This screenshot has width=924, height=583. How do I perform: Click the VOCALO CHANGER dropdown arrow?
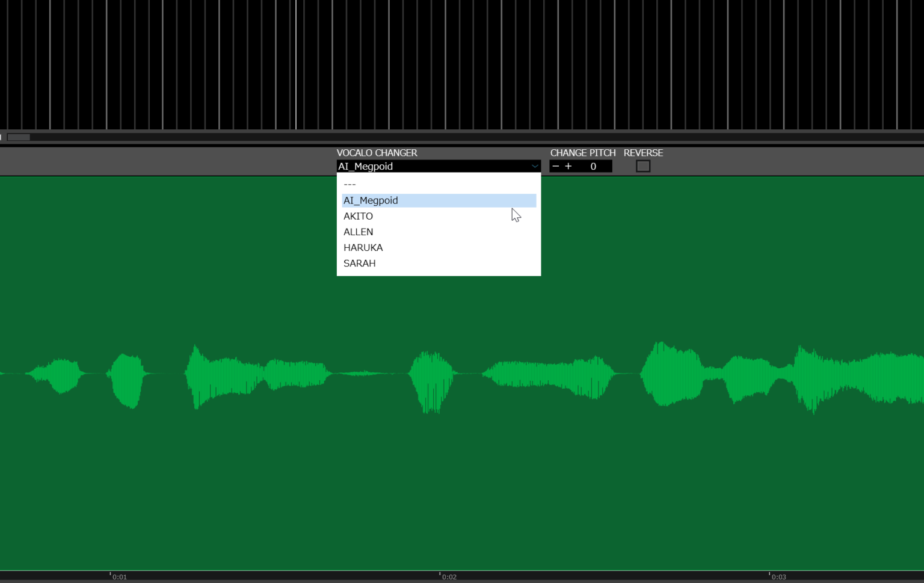coord(534,167)
